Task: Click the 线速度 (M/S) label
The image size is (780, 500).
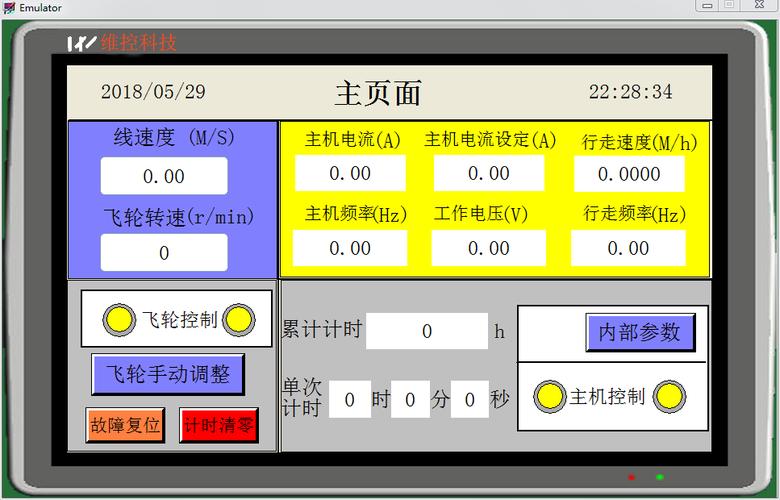Action: coord(174,137)
